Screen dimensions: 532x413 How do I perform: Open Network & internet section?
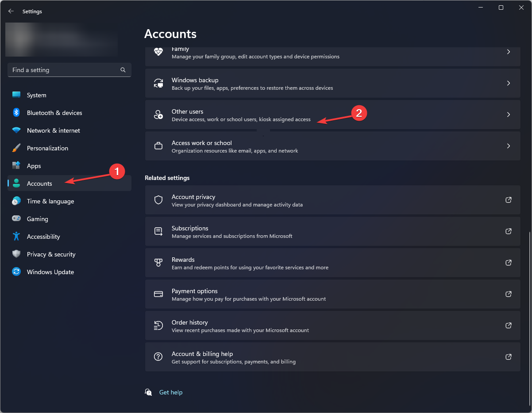[x=69, y=130]
